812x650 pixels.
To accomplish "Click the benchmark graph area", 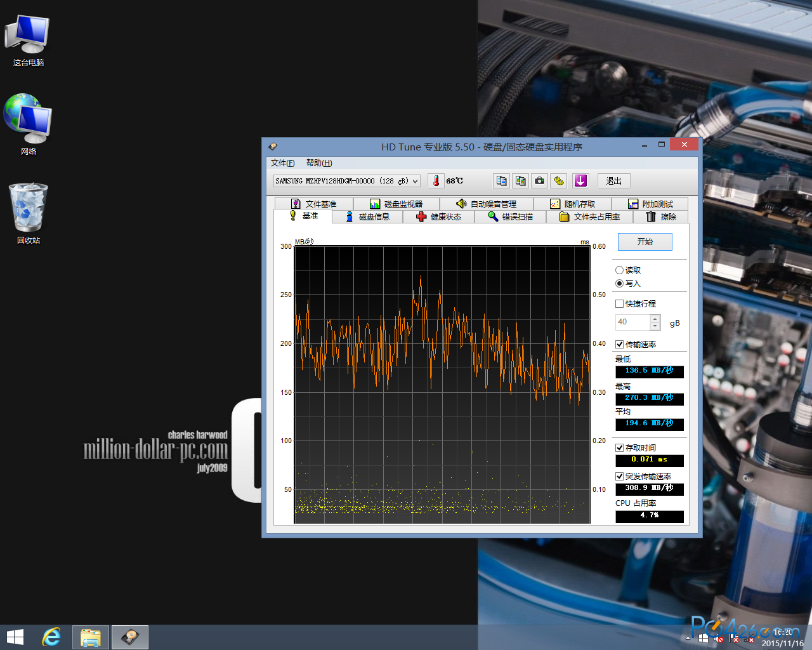I will [442, 385].
